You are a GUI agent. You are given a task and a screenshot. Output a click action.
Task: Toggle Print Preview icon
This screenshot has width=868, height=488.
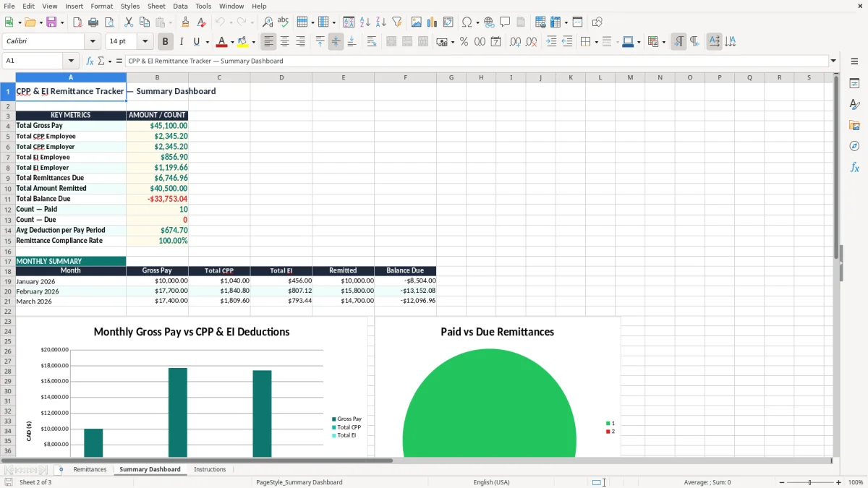[109, 22]
